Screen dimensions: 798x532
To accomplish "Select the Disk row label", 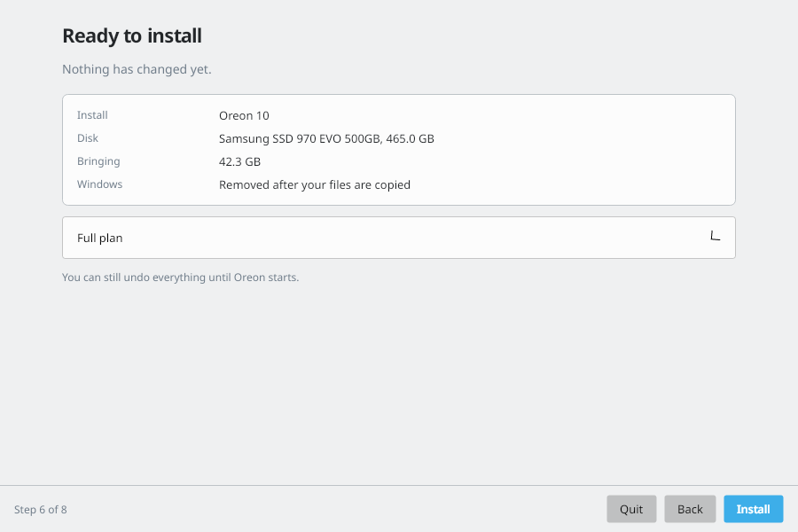I will coord(88,138).
